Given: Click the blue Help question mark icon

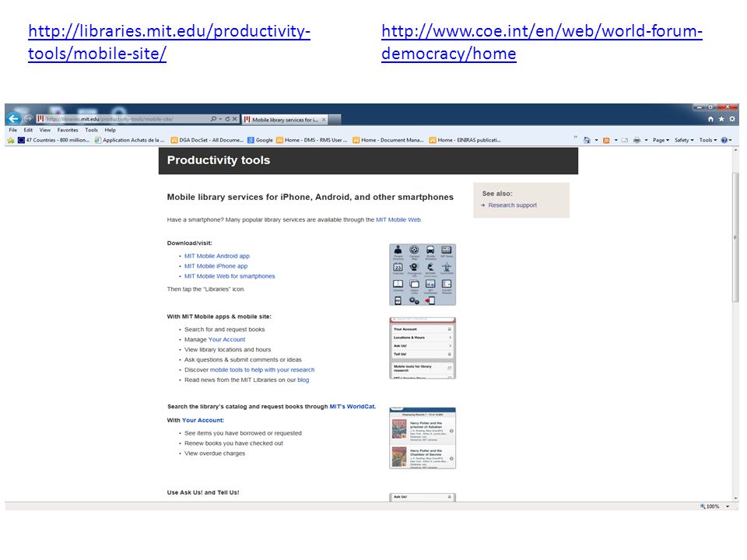Looking at the screenshot, I should (x=724, y=140).
